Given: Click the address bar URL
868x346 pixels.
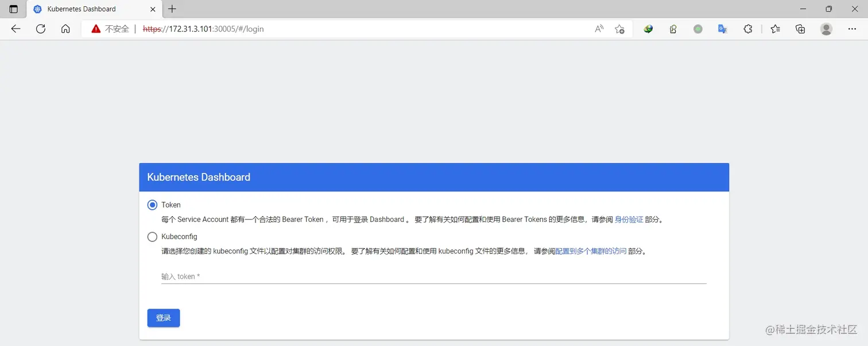Looking at the screenshot, I should point(203,29).
